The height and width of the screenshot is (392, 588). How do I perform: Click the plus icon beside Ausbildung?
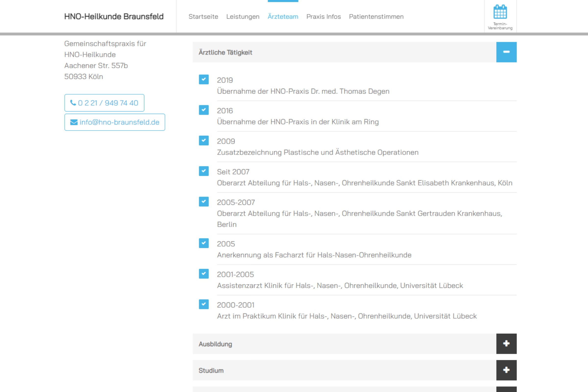coord(506,343)
